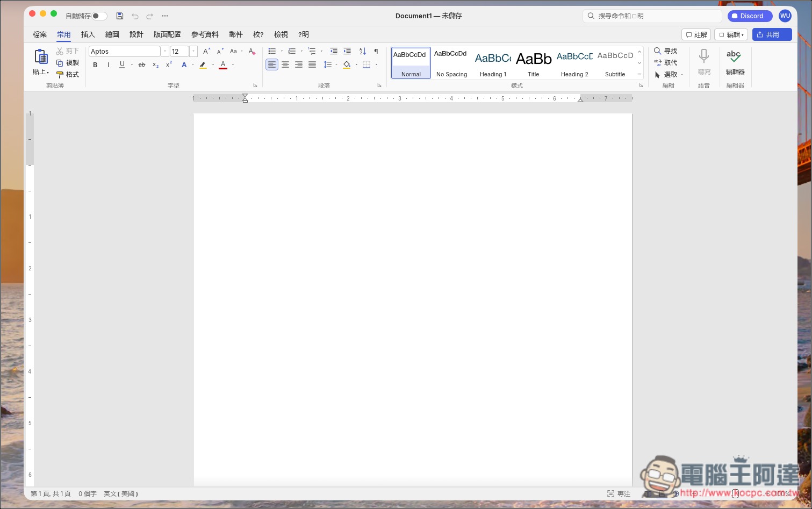Clear all formatting with the eraser A icon
The height and width of the screenshot is (509, 812).
(252, 52)
